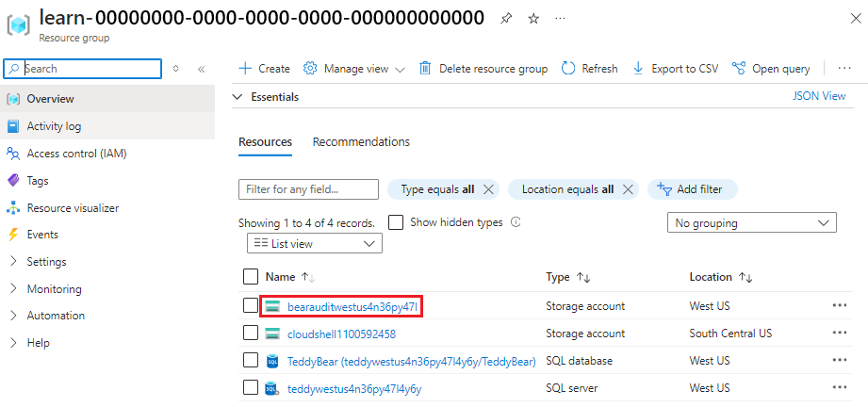The image size is (868, 407).
Task: Click the Resource visualizer hierarchy icon
Action: coord(13,208)
